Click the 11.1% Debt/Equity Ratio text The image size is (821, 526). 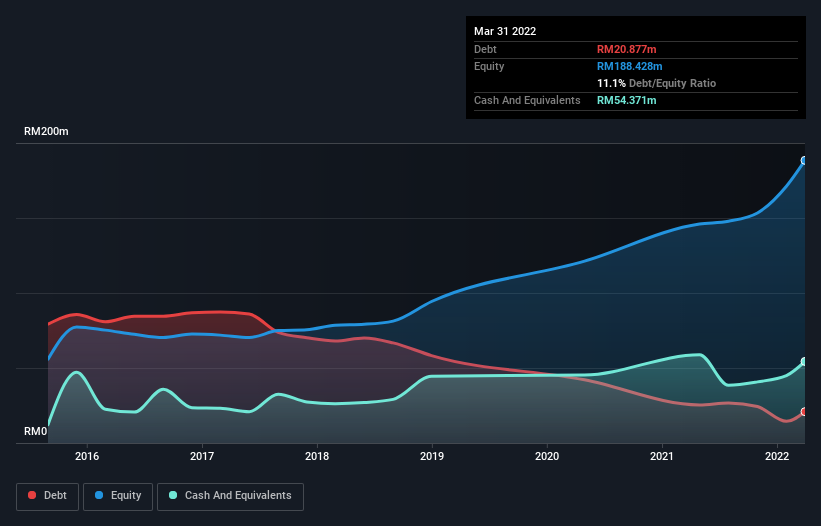(657, 83)
